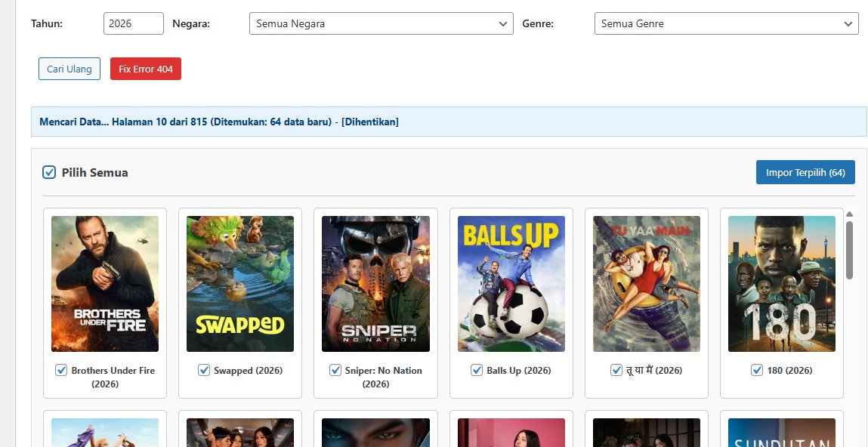The image size is (868, 447).
Task: Toggle the Pilih Semua checkbox
Action: click(49, 172)
